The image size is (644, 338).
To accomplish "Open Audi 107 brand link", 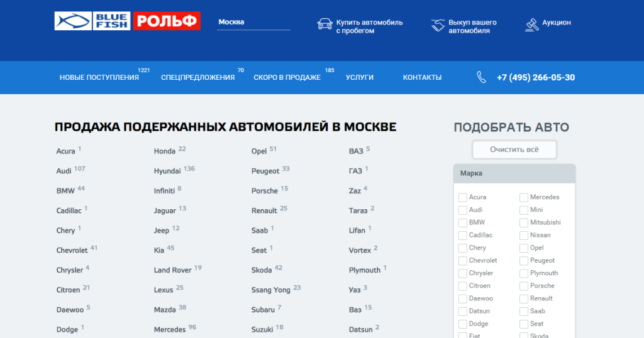I will 70,171.
